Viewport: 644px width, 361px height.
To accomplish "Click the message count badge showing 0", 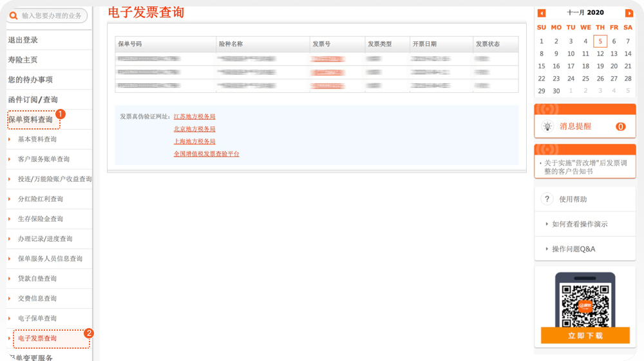I will pos(621,126).
